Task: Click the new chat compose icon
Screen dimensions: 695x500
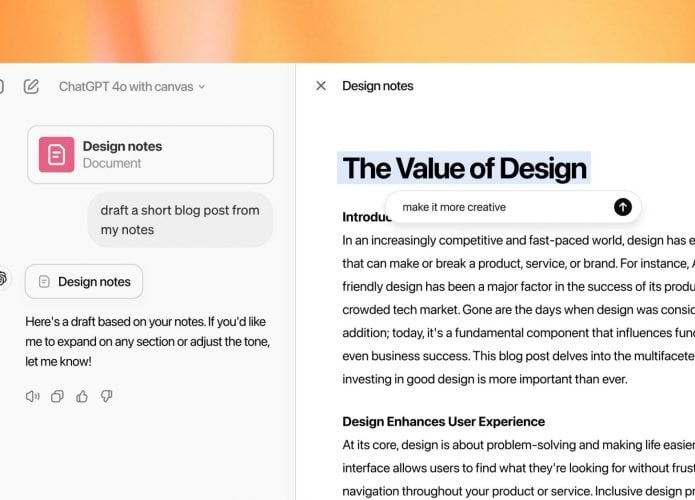Action: pos(31,86)
